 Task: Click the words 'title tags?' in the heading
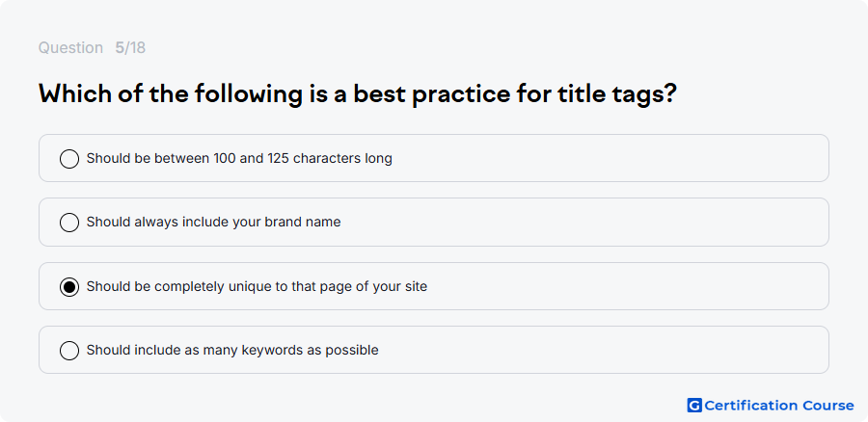(617, 94)
